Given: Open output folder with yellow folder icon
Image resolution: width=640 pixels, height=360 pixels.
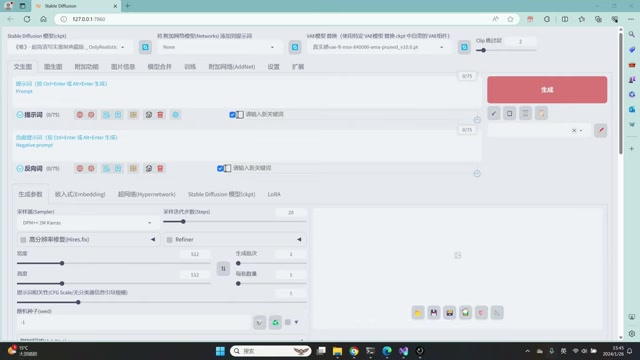Looking at the screenshot, I should point(418,313).
